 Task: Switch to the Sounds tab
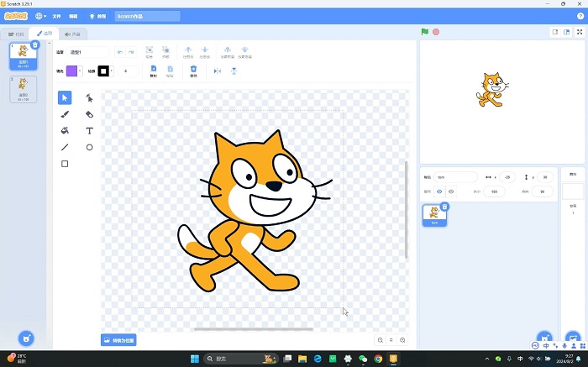click(72, 34)
